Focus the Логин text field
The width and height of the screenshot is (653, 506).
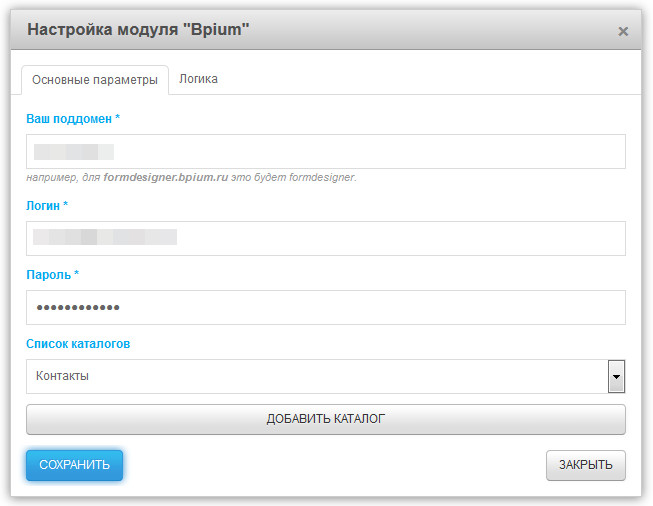click(325, 238)
